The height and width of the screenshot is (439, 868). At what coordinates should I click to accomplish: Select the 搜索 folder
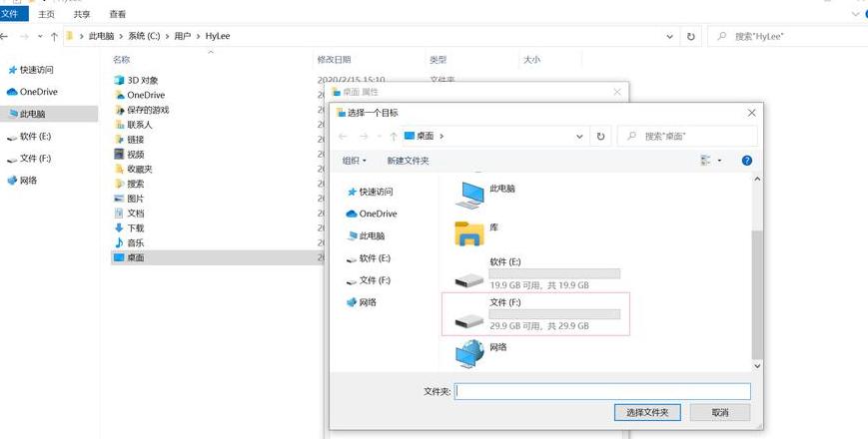coord(129,184)
